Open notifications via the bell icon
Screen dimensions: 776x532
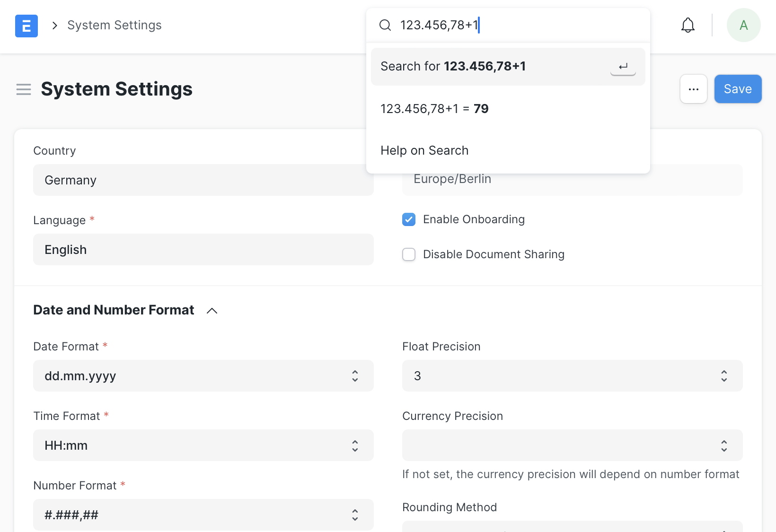point(688,25)
